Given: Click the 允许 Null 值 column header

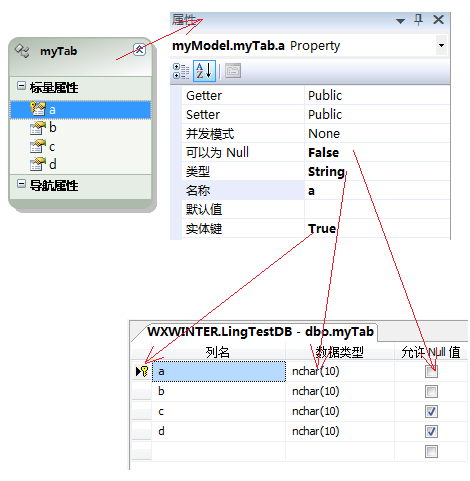Looking at the screenshot, I should click(431, 352).
